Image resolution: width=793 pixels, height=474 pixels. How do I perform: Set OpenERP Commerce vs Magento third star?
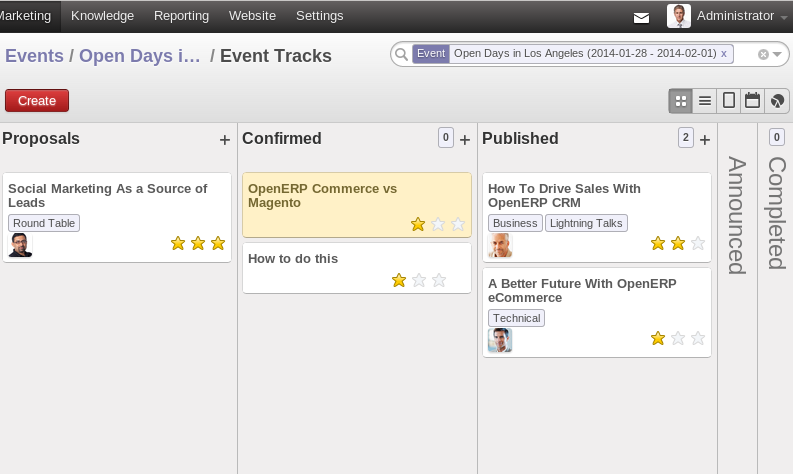click(x=458, y=224)
